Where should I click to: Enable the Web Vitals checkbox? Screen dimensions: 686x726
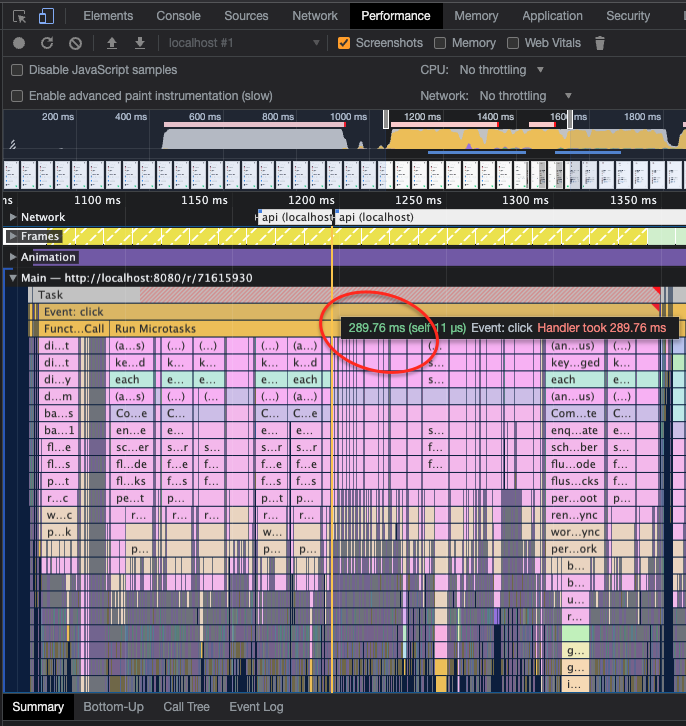513,43
